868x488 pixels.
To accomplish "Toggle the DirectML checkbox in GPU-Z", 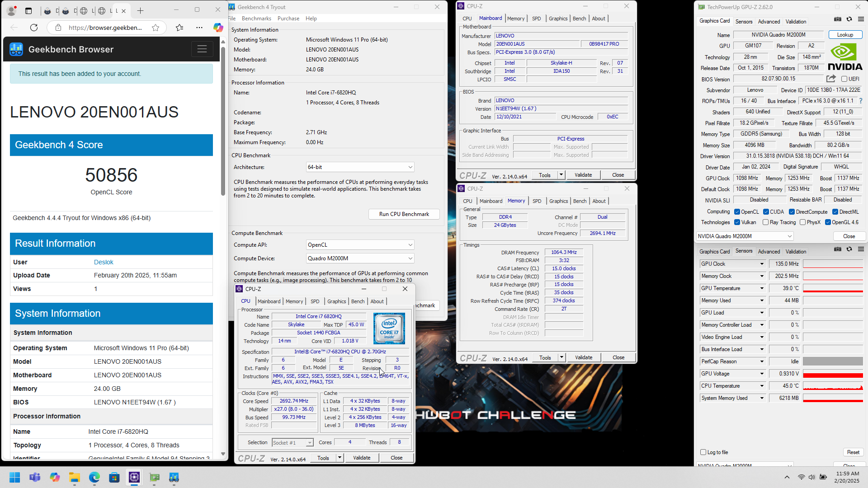I will 835,212.
